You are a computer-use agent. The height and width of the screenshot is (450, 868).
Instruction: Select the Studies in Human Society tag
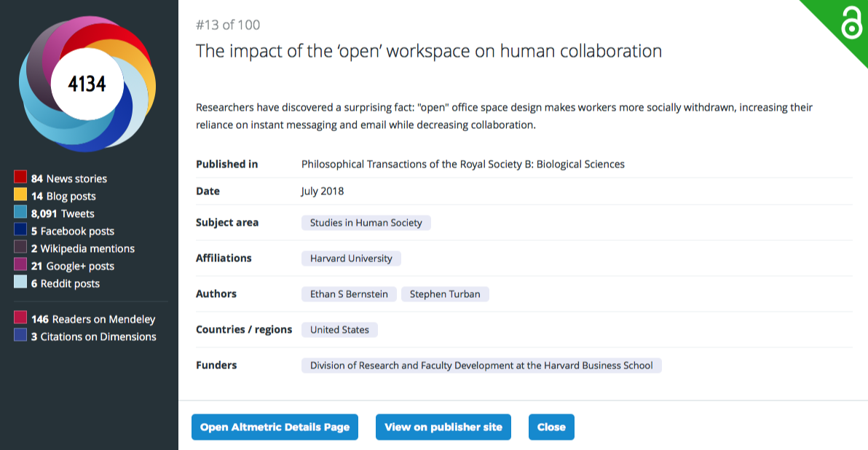point(366,223)
